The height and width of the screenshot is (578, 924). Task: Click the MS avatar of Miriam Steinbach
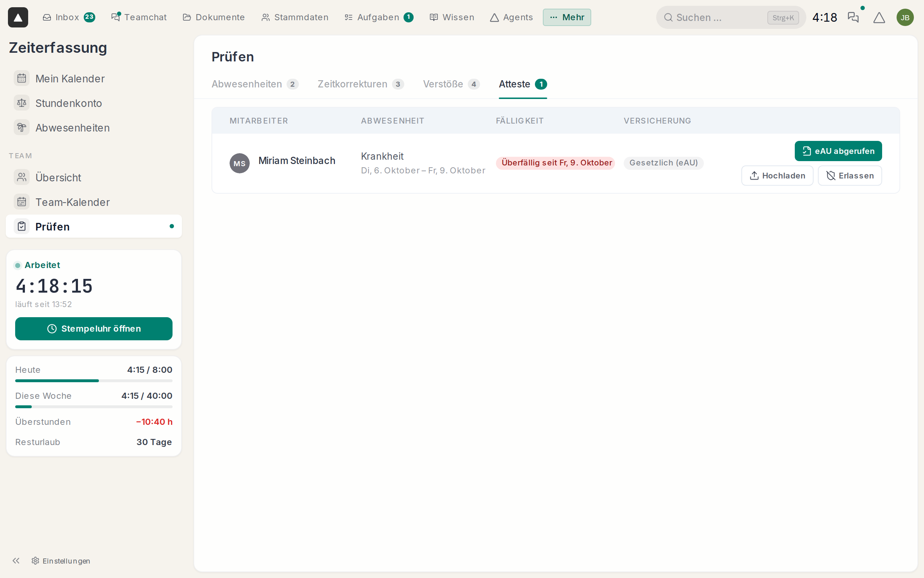[239, 163]
